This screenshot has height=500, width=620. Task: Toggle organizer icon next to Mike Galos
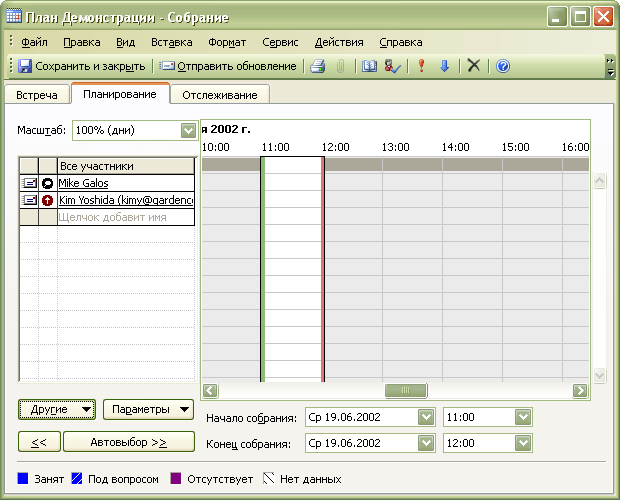click(47, 184)
